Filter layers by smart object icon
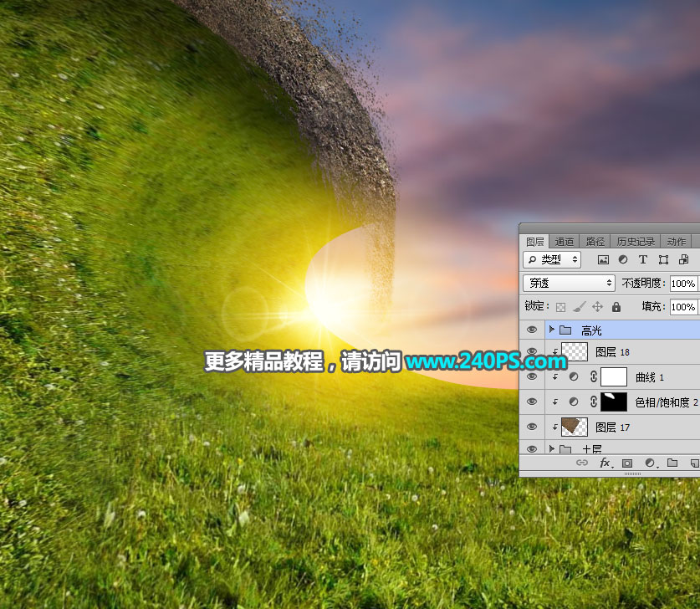The height and width of the screenshot is (609, 700). [683, 259]
